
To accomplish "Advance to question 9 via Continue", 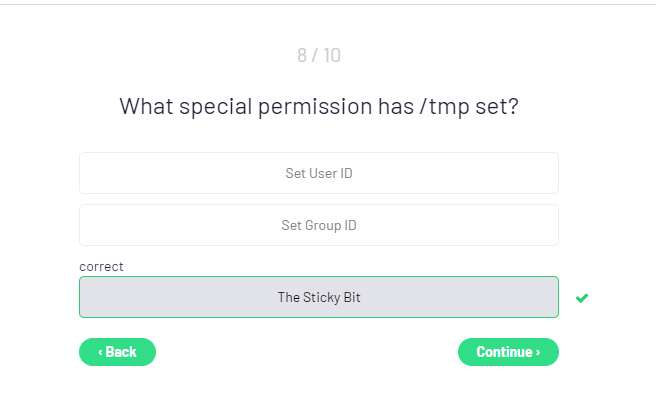I will click(508, 352).
